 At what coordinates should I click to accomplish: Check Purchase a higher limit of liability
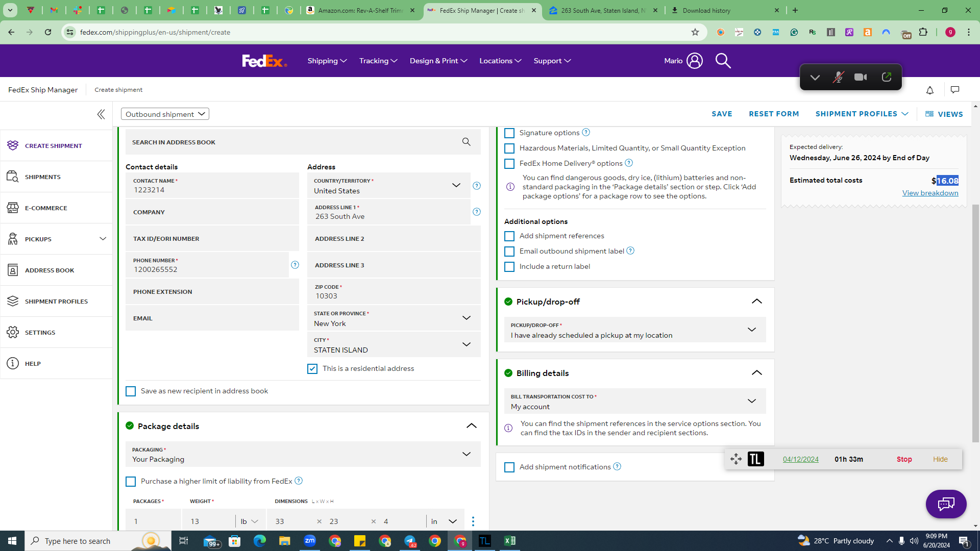131,482
